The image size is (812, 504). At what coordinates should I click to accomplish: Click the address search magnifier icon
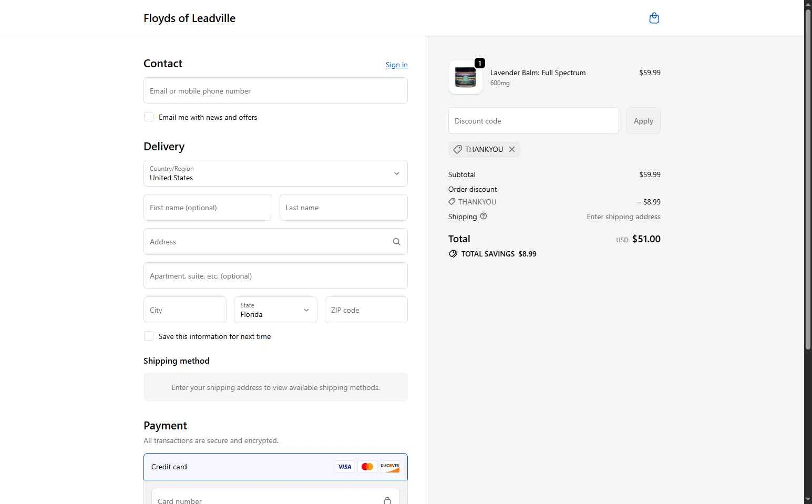pos(396,242)
